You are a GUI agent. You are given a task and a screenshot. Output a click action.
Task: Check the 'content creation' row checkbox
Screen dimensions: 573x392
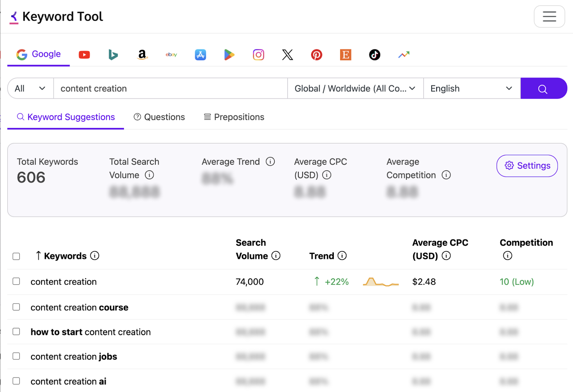tap(16, 281)
